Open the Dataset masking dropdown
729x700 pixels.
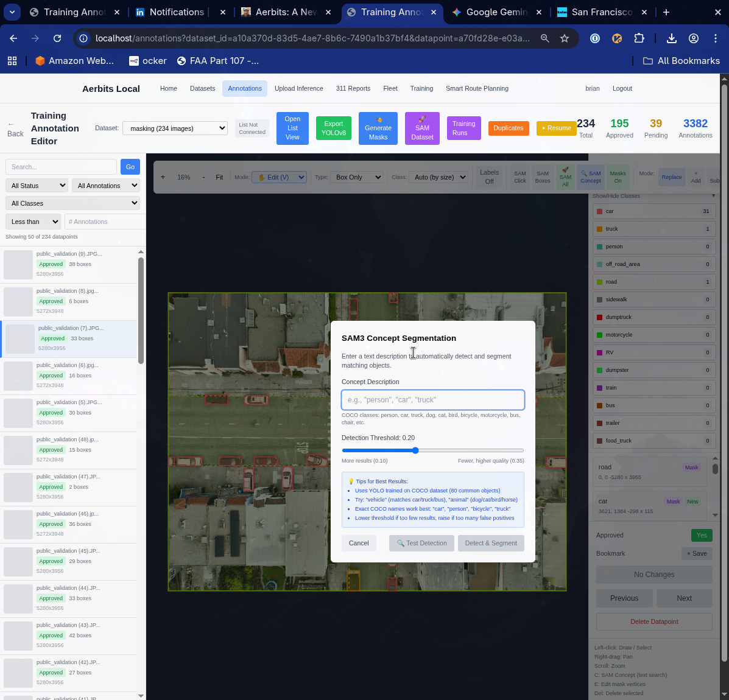point(175,128)
